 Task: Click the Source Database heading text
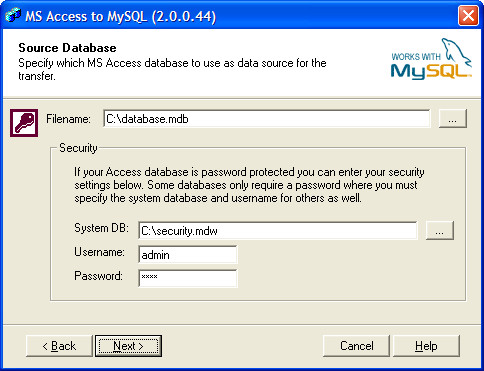pyautogui.click(x=67, y=48)
